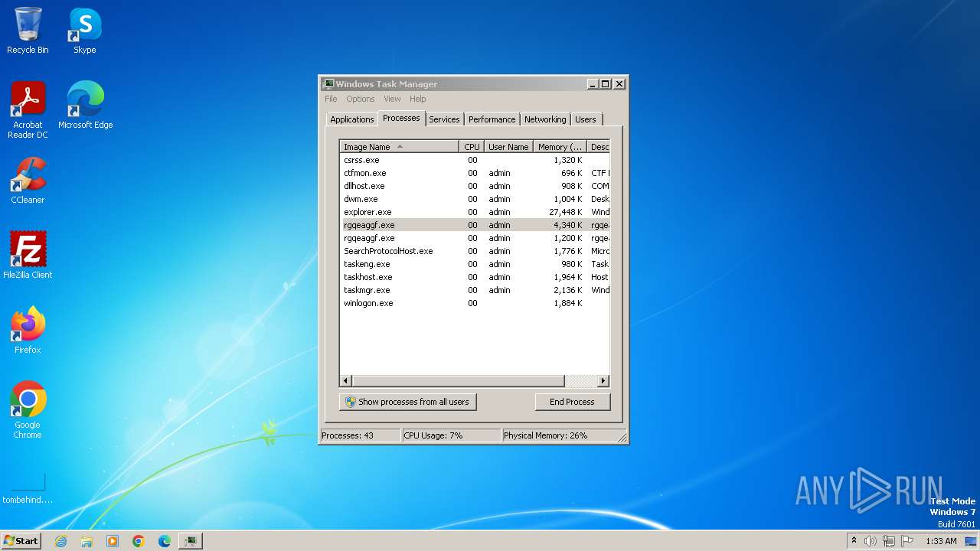
Task: Click CPU Usage: 7% status entry
Action: (451, 435)
